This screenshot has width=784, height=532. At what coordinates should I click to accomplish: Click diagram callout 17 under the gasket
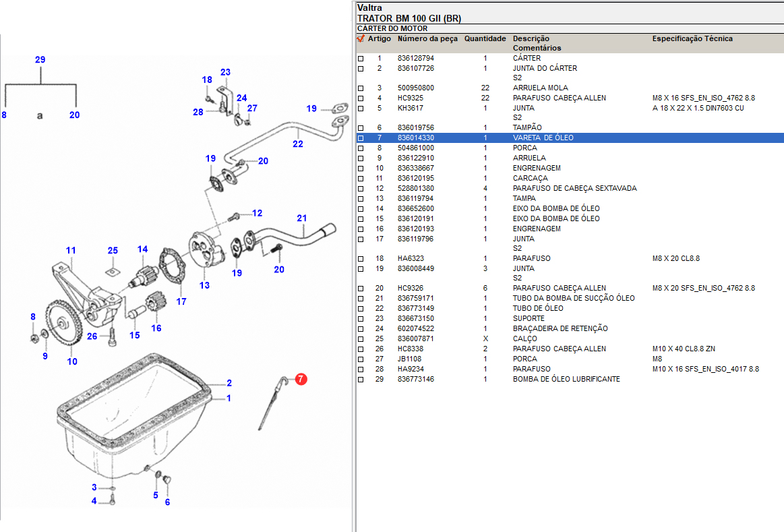pyautogui.click(x=181, y=301)
